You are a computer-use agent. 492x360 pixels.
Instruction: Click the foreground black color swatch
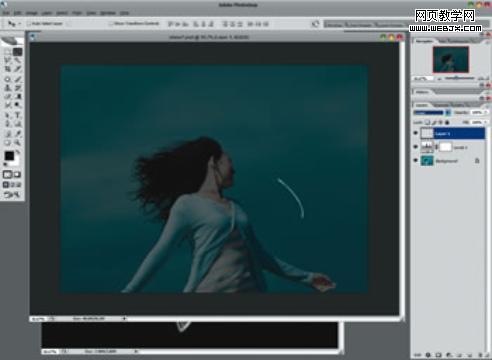pos(9,156)
